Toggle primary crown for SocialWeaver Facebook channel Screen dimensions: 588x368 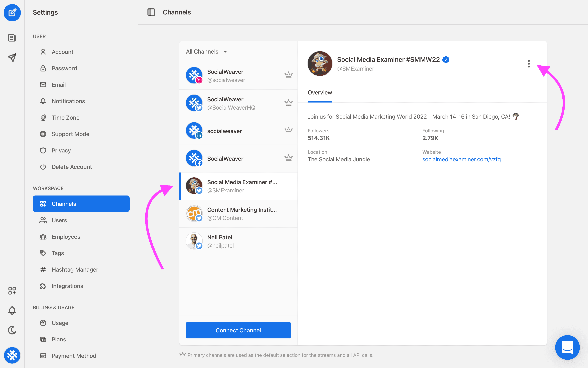tap(288, 158)
